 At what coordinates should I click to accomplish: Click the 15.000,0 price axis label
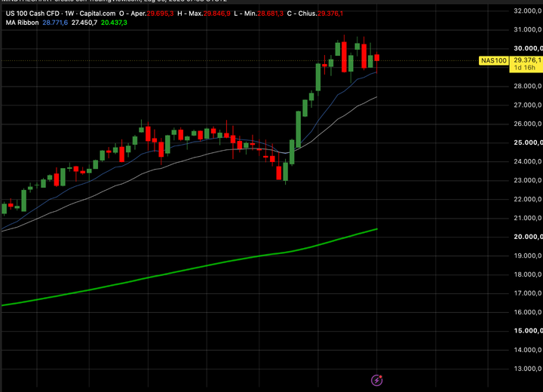click(x=528, y=331)
